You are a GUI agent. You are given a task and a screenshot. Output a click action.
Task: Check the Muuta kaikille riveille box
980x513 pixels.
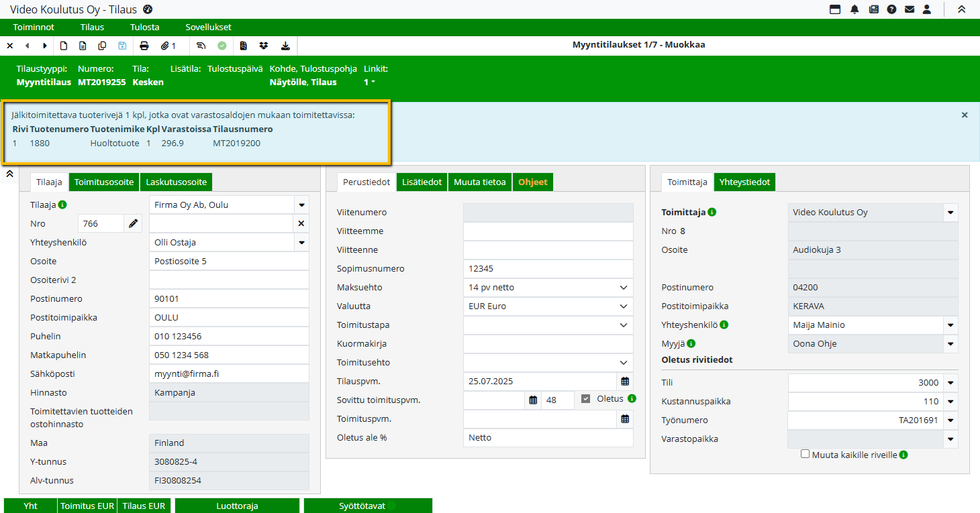pyautogui.click(x=805, y=454)
